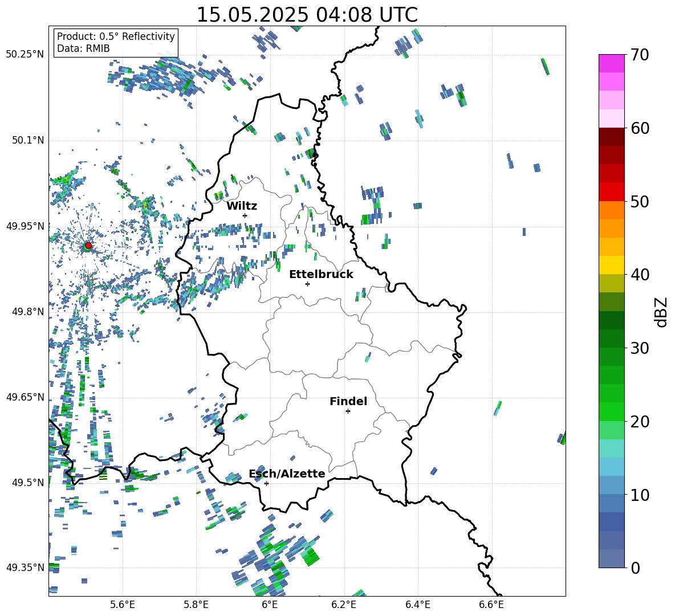Click the cross marker below Ettelbruck
Image resolution: width=675 pixels, height=616 pixels.
307,284
